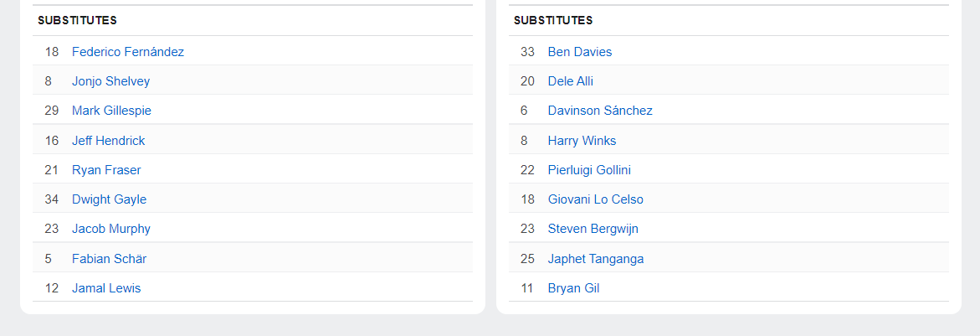Click on Jamal Lewis
Screen dimensions: 980x336
[x=106, y=288]
